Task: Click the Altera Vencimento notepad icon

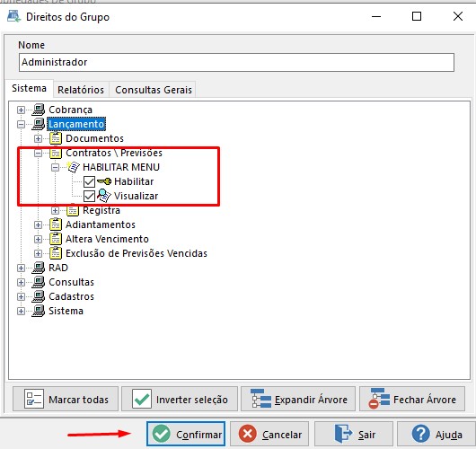Action: click(56, 239)
